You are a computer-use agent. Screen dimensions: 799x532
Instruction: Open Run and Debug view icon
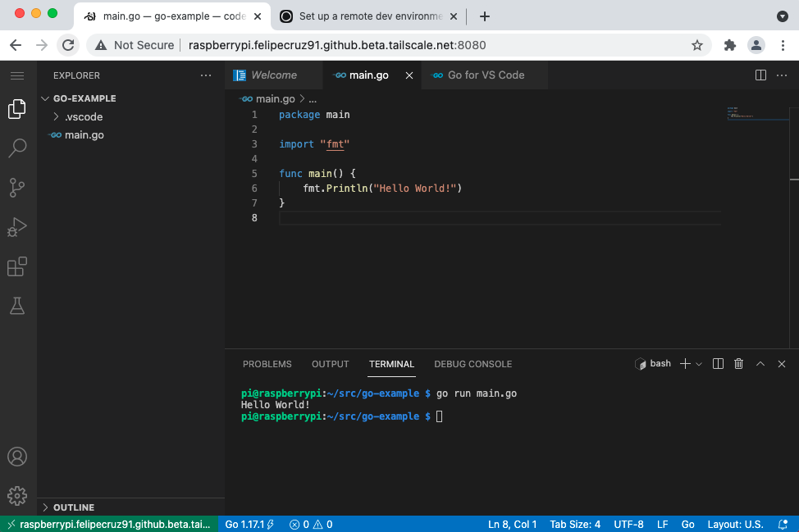pyautogui.click(x=17, y=227)
